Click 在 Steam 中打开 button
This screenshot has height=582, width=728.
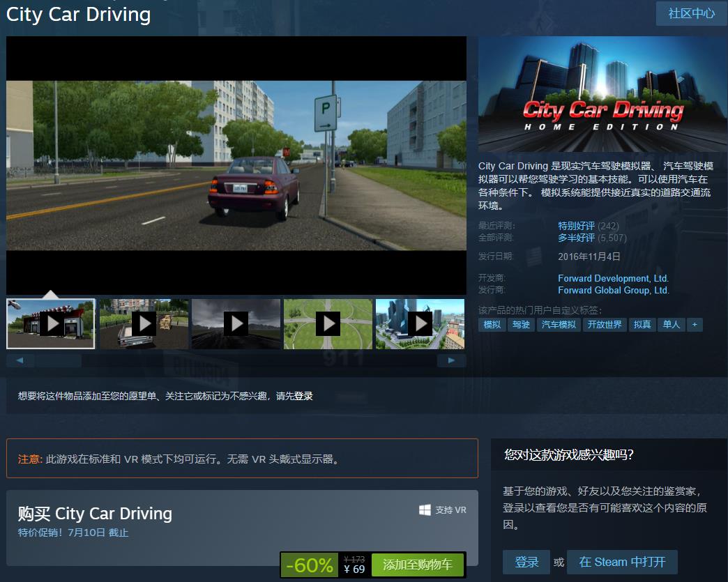tap(622, 562)
